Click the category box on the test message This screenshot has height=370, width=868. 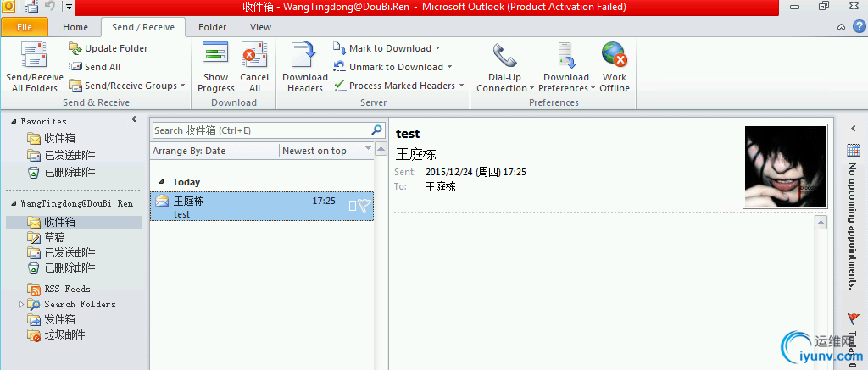click(x=353, y=206)
